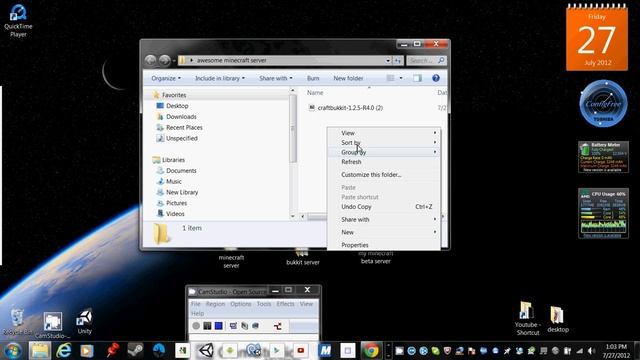The height and width of the screenshot is (360, 640).
Task: Click the volume speaker icon in tray
Action: click(591, 351)
